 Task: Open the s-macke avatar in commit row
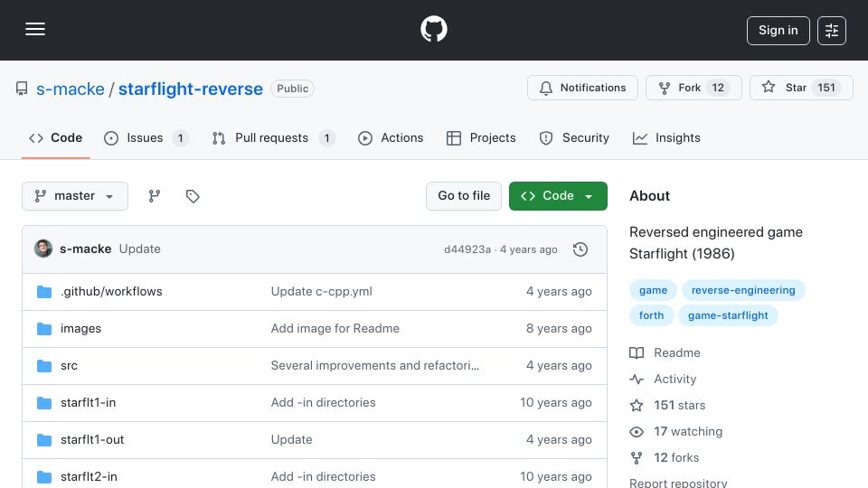click(x=43, y=249)
